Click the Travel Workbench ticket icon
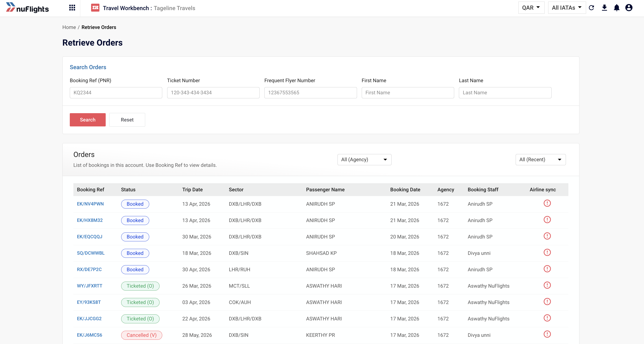 coord(95,8)
